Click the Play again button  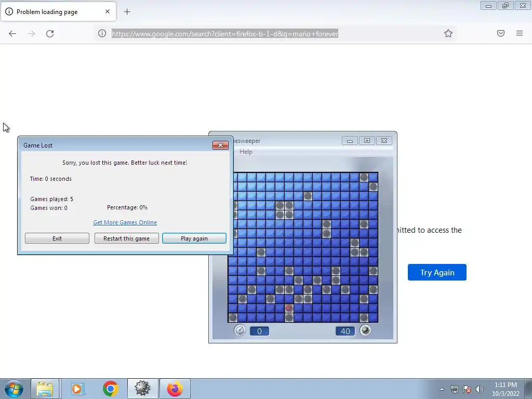pos(194,238)
